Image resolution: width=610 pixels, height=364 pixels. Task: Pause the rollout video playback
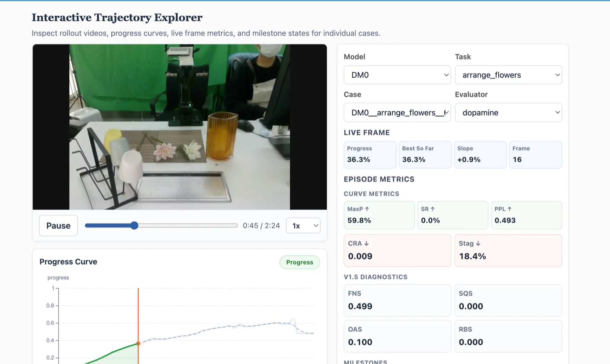(x=58, y=226)
